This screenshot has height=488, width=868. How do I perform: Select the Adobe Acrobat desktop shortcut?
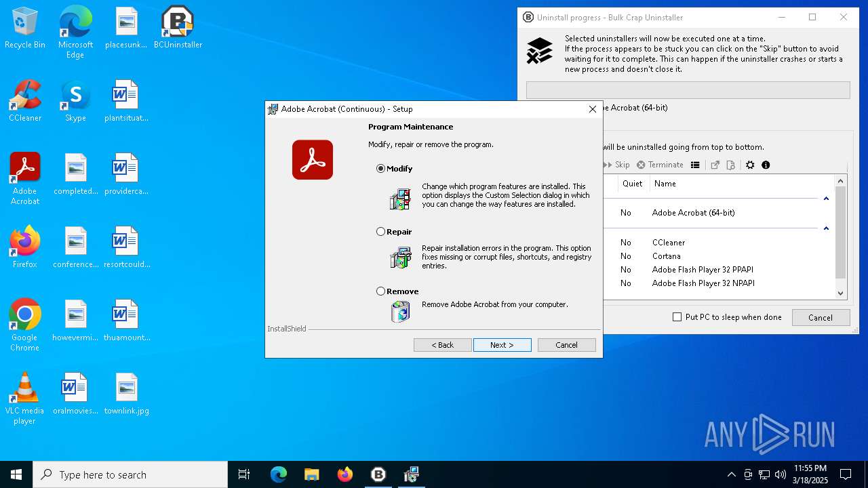[25, 178]
